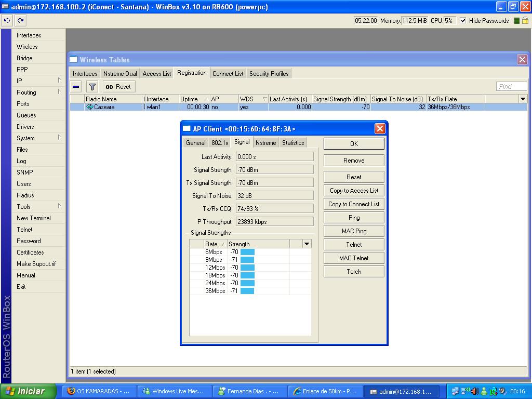This screenshot has height=399, width=532.
Task: Click the Windows Live Messenger taskbar item
Action: tap(174, 391)
